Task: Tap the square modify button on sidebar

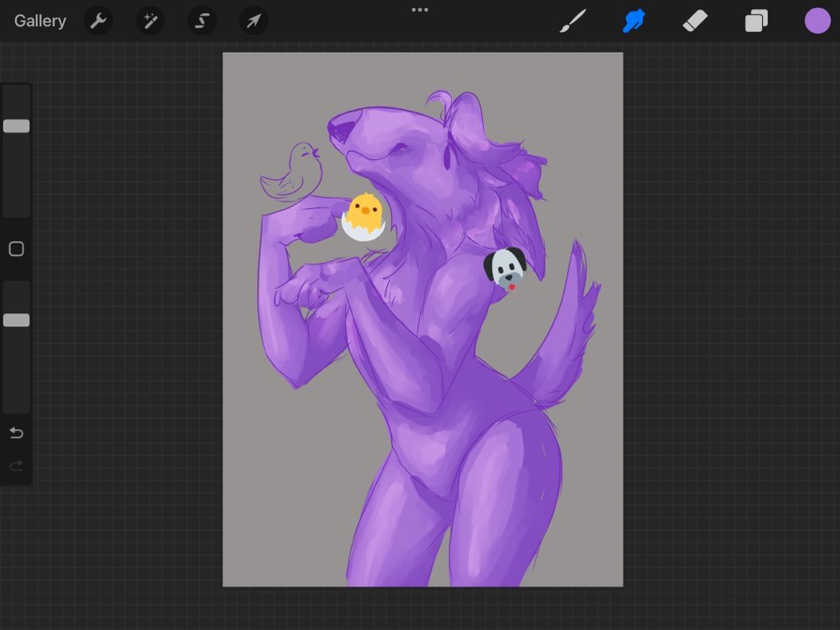Action: click(x=16, y=249)
